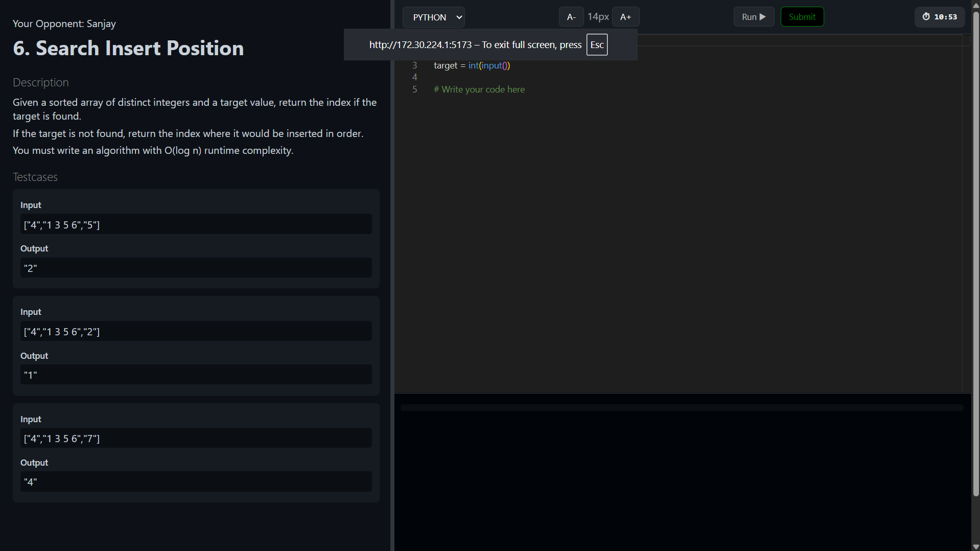Click line number 4 in editor gutter
The image size is (980, 551).
click(x=414, y=77)
